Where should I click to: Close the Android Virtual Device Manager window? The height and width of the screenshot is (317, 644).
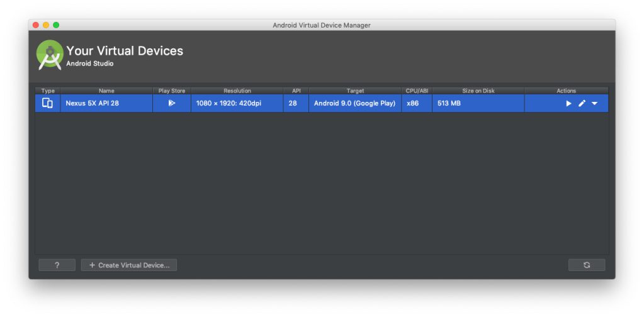[36, 25]
